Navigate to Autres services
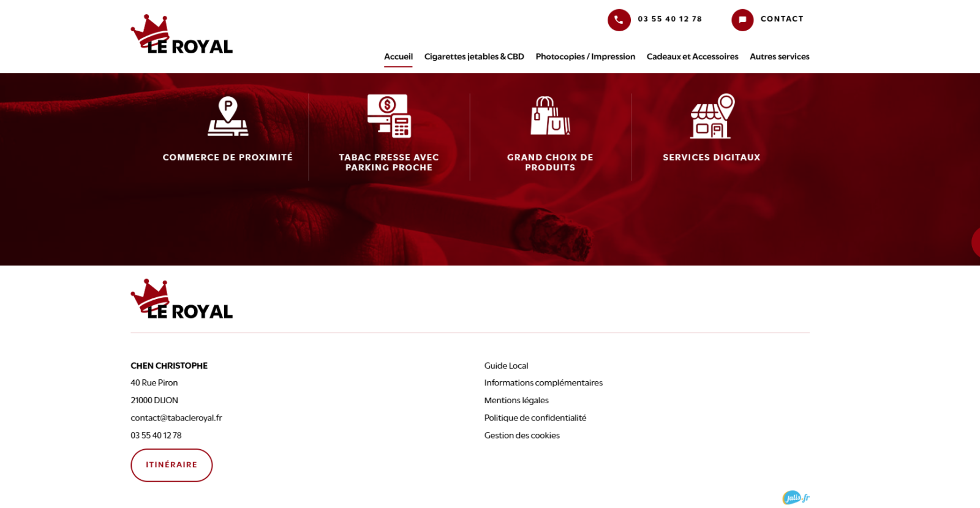Image resolution: width=980 pixels, height=508 pixels. (779, 56)
